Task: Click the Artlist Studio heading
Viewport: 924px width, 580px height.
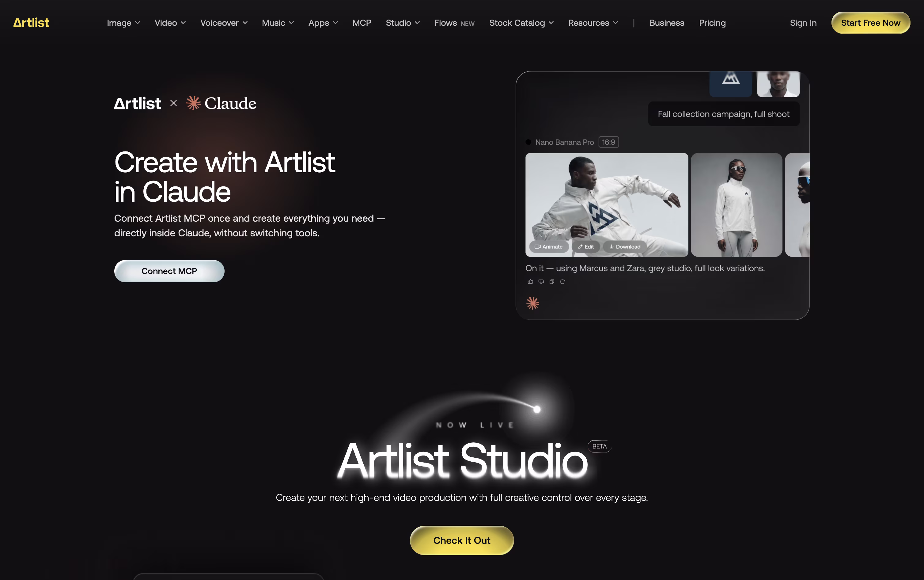Action: pyautogui.click(x=462, y=460)
